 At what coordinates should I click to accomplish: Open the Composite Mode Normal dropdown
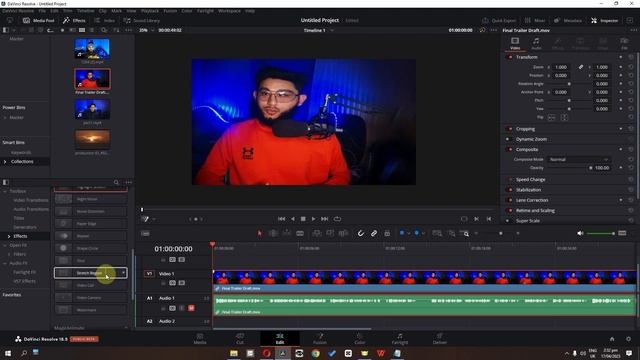[578, 159]
